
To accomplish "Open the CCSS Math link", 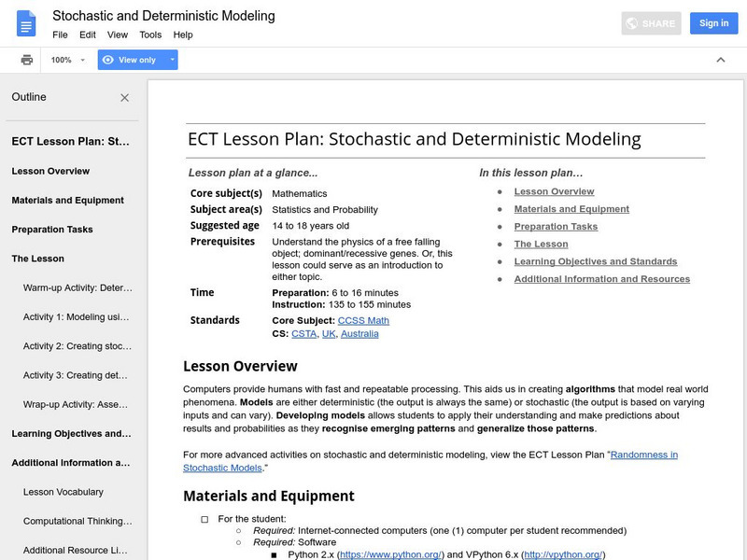I will [x=363, y=320].
